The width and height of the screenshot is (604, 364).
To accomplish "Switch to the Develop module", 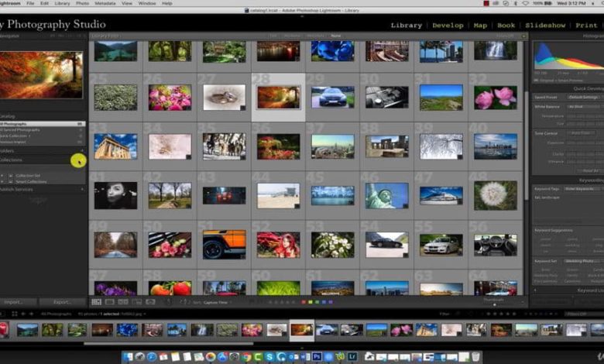I will click(448, 26).
